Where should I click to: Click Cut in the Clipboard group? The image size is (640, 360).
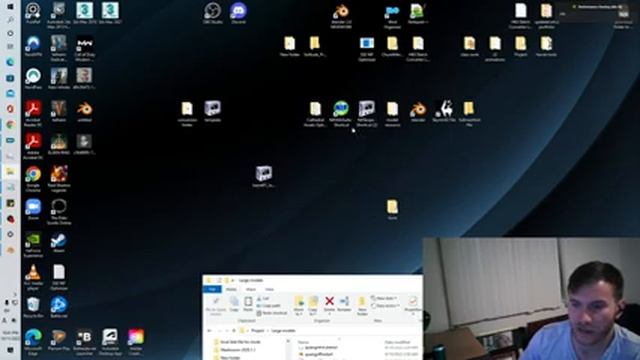pos(263,299)
